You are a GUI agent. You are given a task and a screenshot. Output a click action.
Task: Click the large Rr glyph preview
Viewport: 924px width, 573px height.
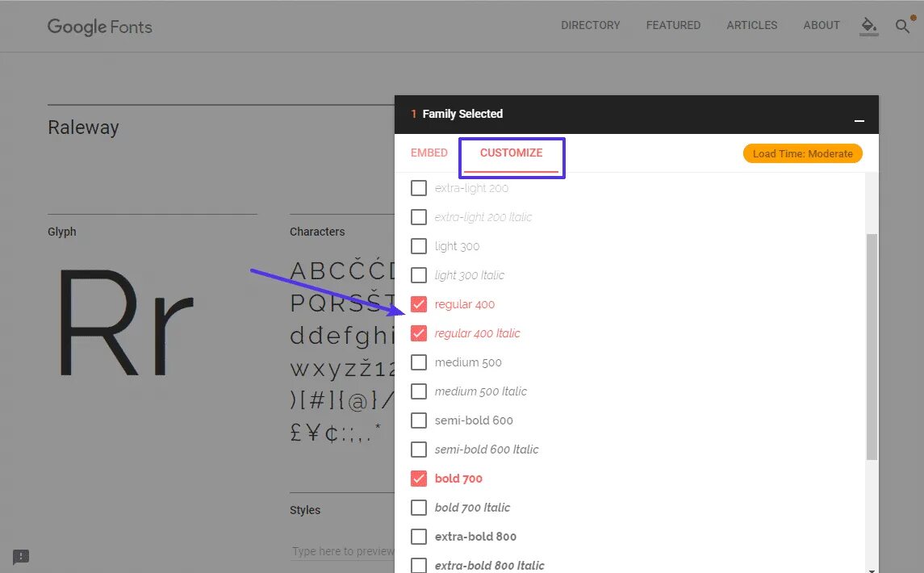pyautogui.click(x=126, y=322)
